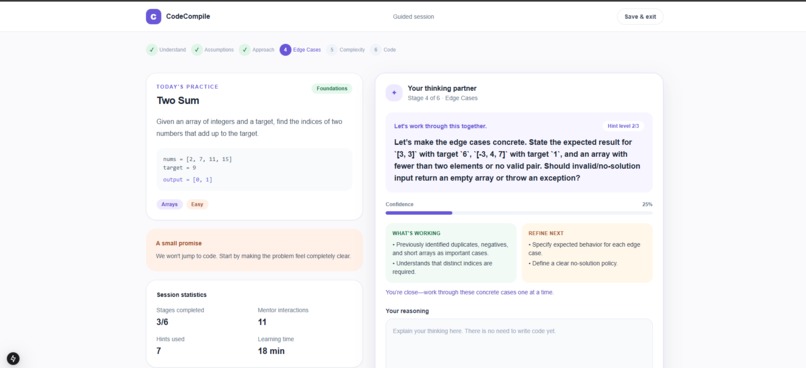Click the 'Understands that distinct indices' bullet

(x=442, y=267)
